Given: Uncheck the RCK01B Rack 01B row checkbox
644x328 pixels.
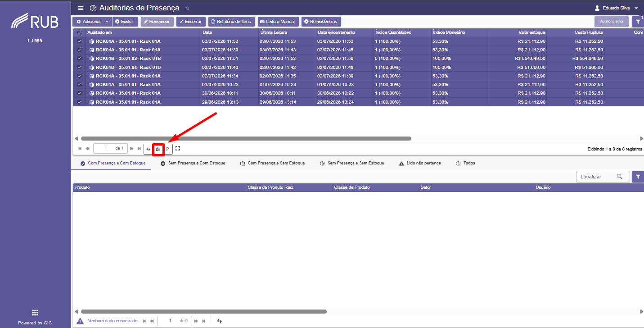Looking at the screenshot, I should [80, 59].
